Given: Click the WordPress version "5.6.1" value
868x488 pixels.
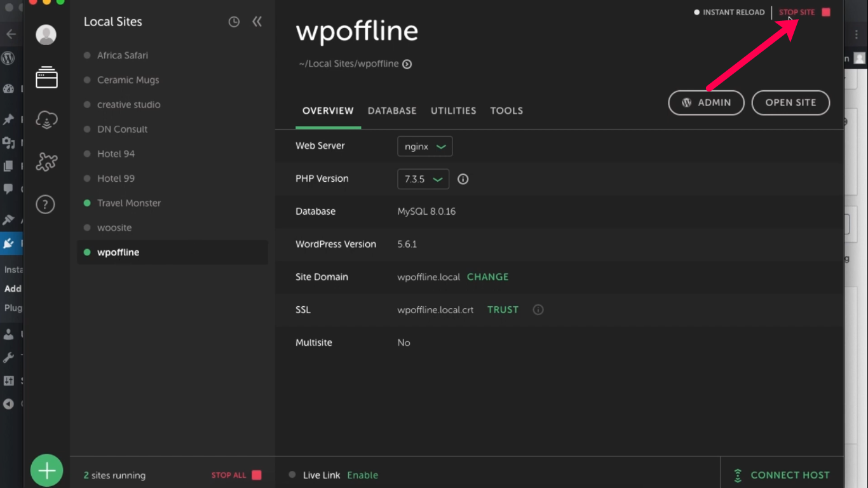Looking at the screenshot, I should click(407, 245).
